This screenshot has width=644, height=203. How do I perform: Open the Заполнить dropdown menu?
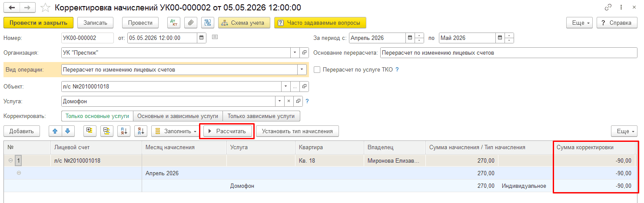[176, 131]
